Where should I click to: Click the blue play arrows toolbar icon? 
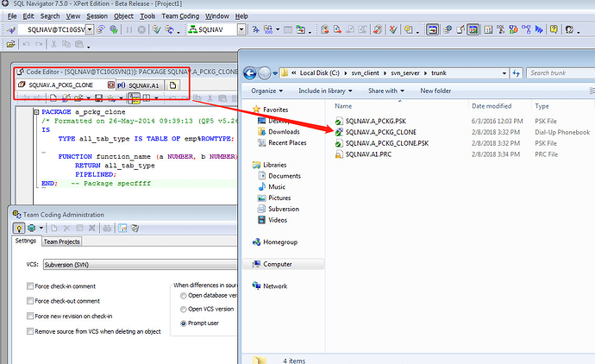coord(539,29)
